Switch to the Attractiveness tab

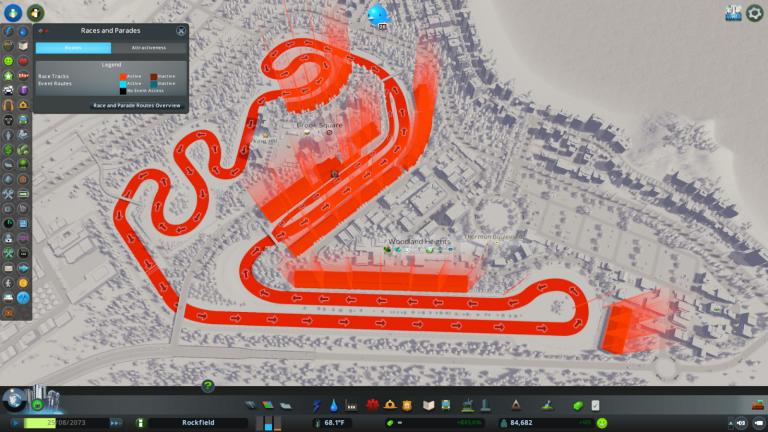tap(149, 47)
